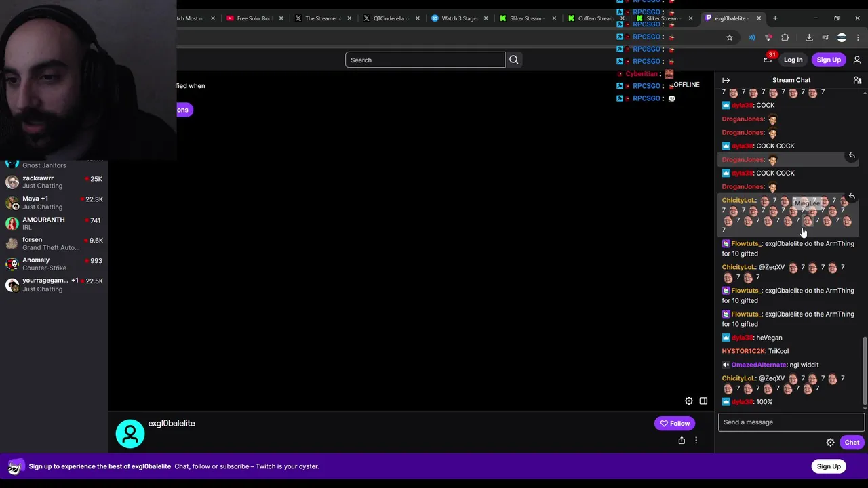This screenshot has width=868, height=488.
Task: Open the browser profile avatar
Action: [842, 37]
